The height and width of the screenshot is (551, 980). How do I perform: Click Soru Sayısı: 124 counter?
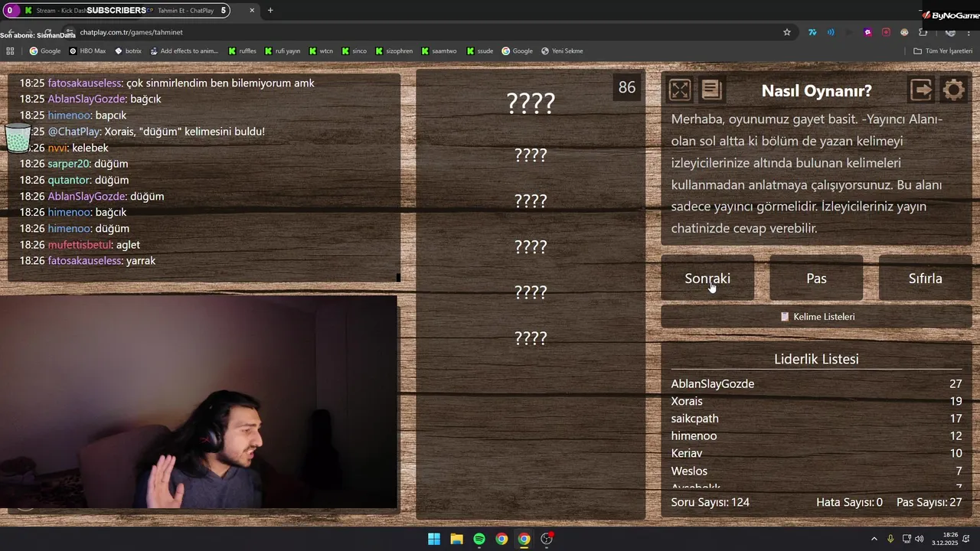710,502
